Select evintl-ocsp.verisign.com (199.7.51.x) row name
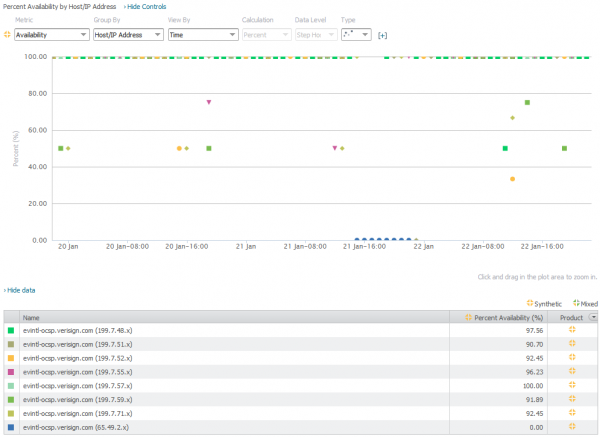Screen dimensions: 600x437 77,344
